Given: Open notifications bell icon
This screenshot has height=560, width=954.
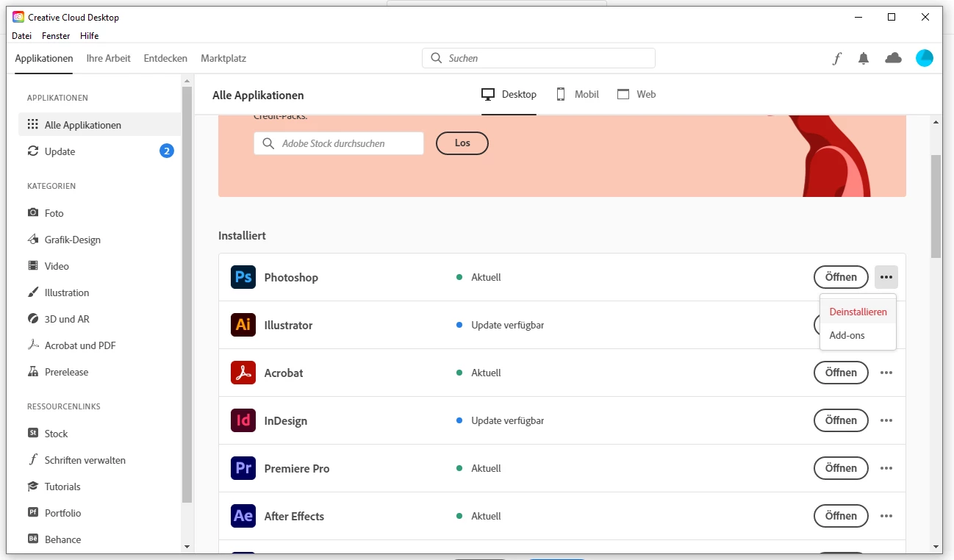Looking at the screenshot, I should 864,59.
